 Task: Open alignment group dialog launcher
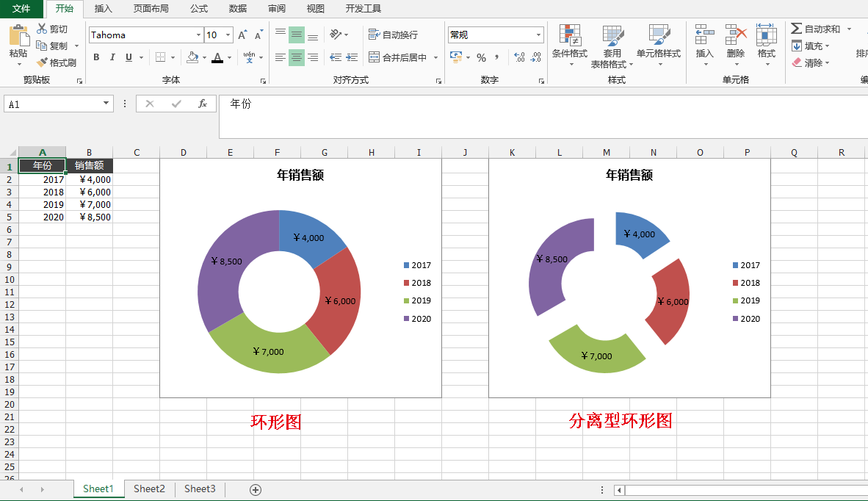438,81
